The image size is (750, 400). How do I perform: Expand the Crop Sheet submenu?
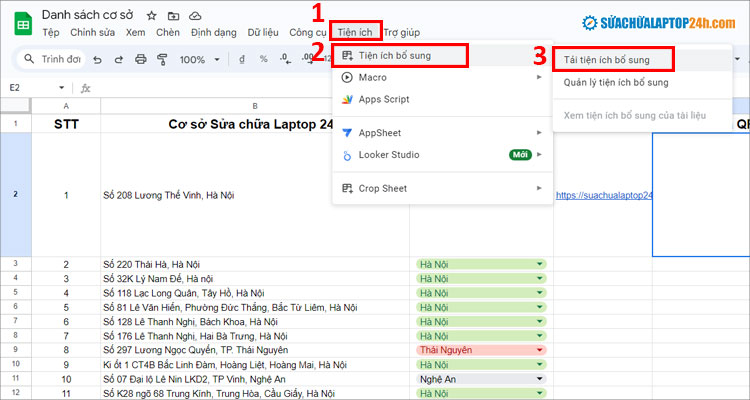pyautogui.click(x=442, y=189)
